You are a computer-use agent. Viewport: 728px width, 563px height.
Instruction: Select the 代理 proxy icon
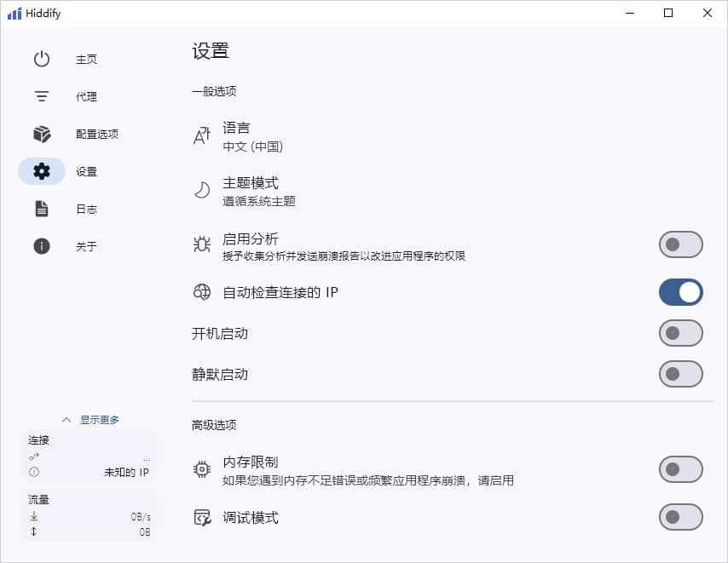tap(41, 96)
